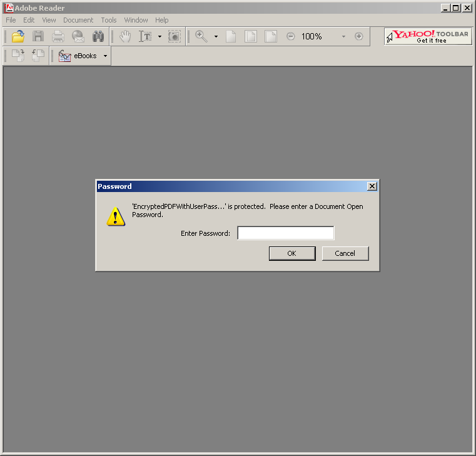Click the Password dialog title bar

coord(237,186)
